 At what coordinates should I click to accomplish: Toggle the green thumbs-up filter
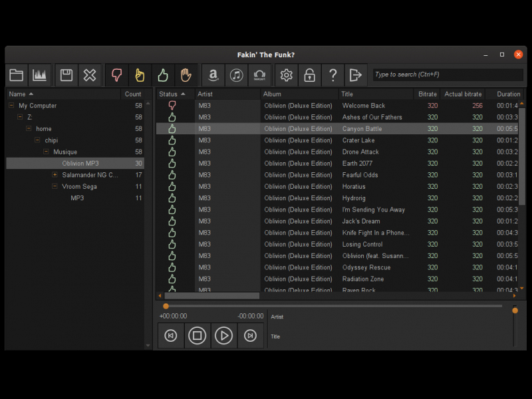pos(162,75)
